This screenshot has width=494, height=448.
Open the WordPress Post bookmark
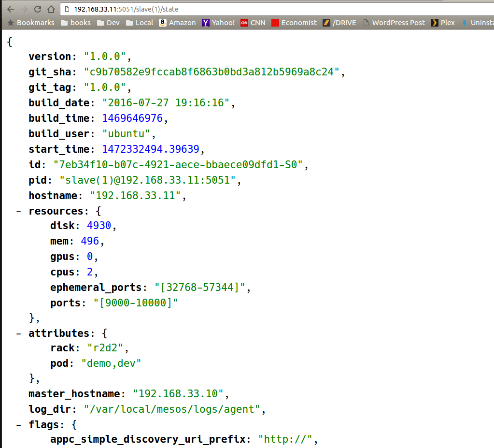coord(394,23)
